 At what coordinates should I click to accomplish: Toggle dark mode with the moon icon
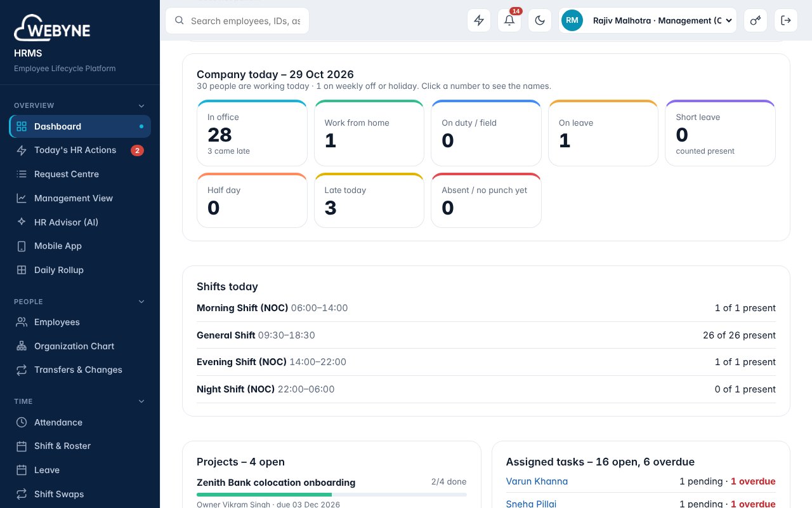point(540,20)
